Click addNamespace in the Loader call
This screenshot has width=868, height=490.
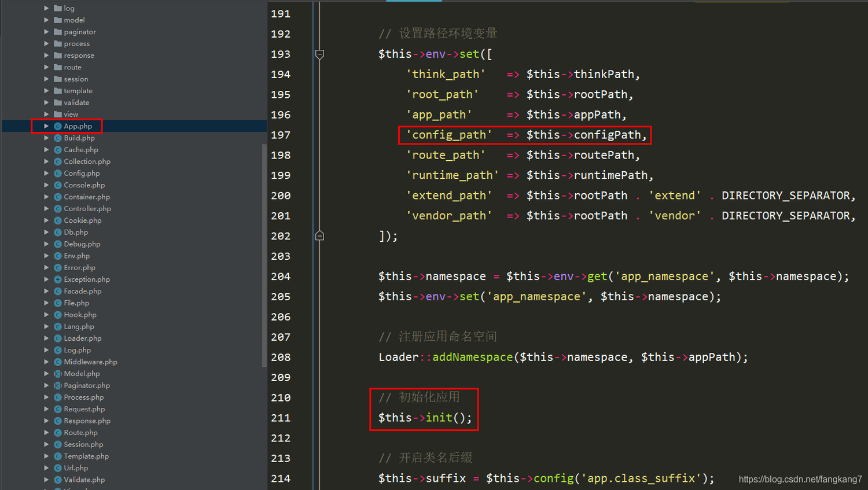point(473,357)
